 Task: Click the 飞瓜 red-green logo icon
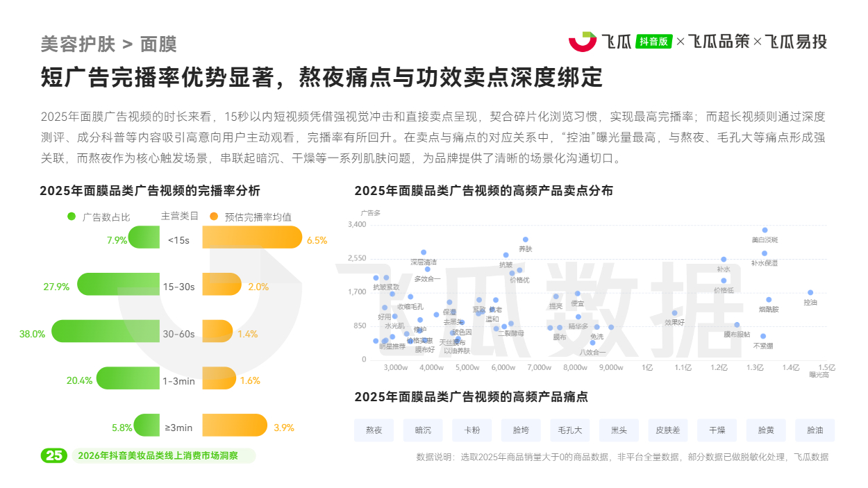coord(582,42)
